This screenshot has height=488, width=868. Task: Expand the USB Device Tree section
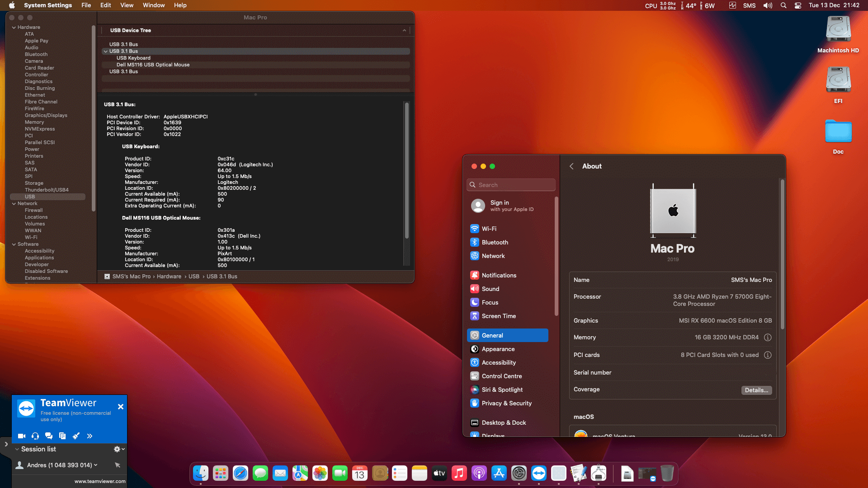pyautogui.click(x=404, y=30)
